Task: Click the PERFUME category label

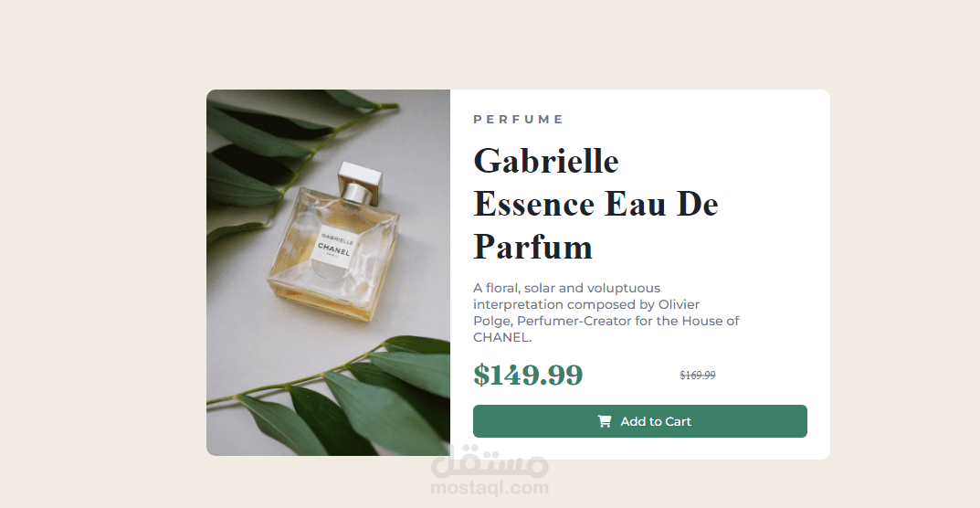Action: (518, 120)
